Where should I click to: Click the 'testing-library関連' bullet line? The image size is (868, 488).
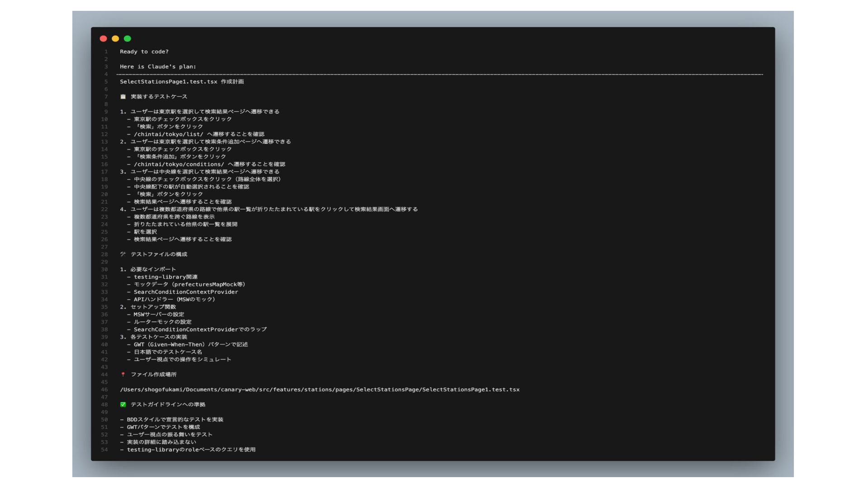[x=165, y=277]
